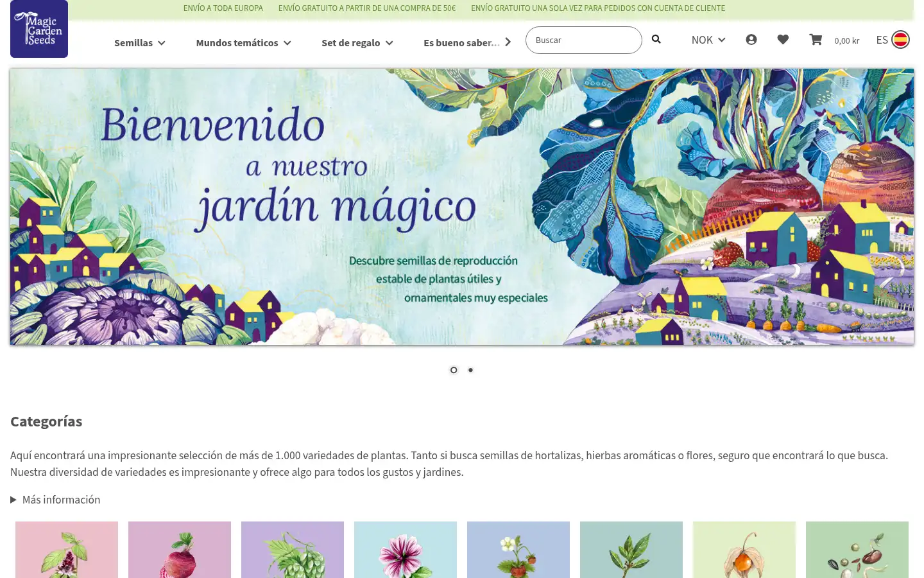
Task: Advance navigation with the right arrow chevron
Action: [508, 42]
